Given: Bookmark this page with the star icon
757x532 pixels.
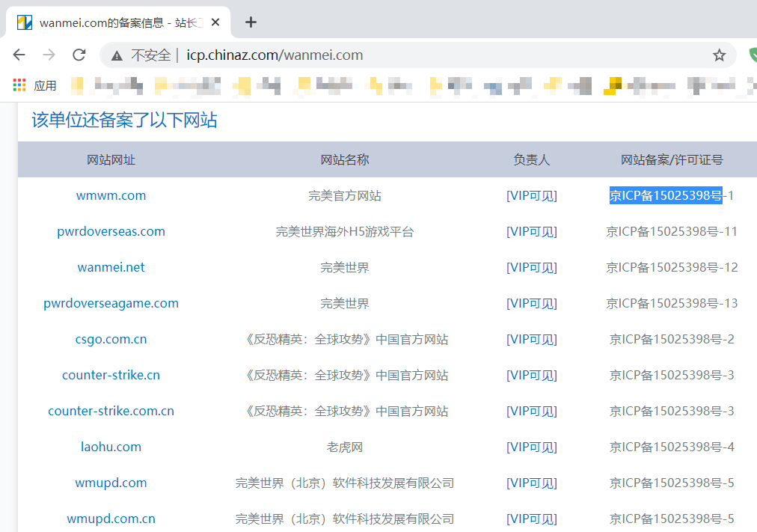Looking at the screenshot, I should [719, 55].
